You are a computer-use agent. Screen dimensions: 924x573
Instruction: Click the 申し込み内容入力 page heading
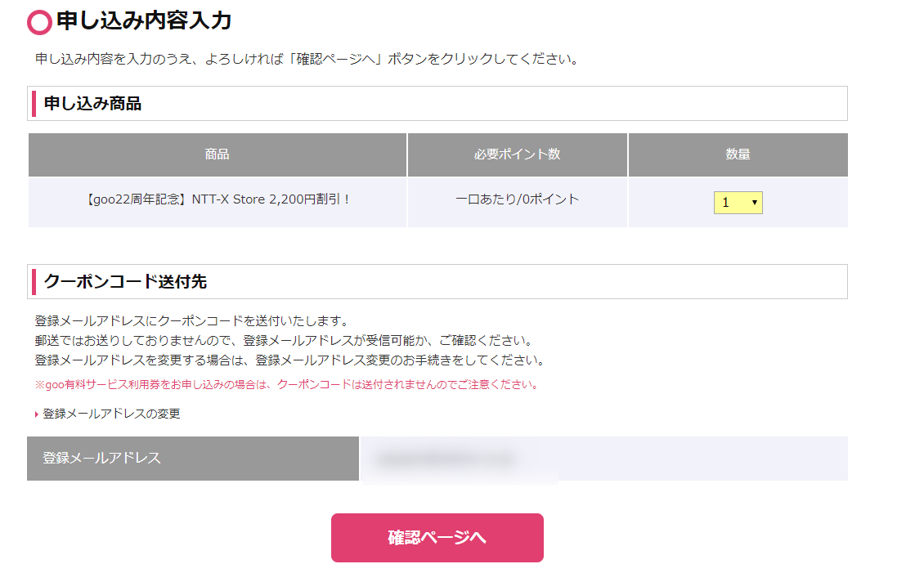tap(143, 21)
